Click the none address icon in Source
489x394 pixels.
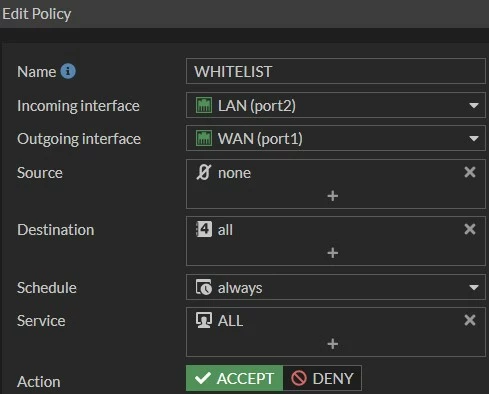click(204, 172)
